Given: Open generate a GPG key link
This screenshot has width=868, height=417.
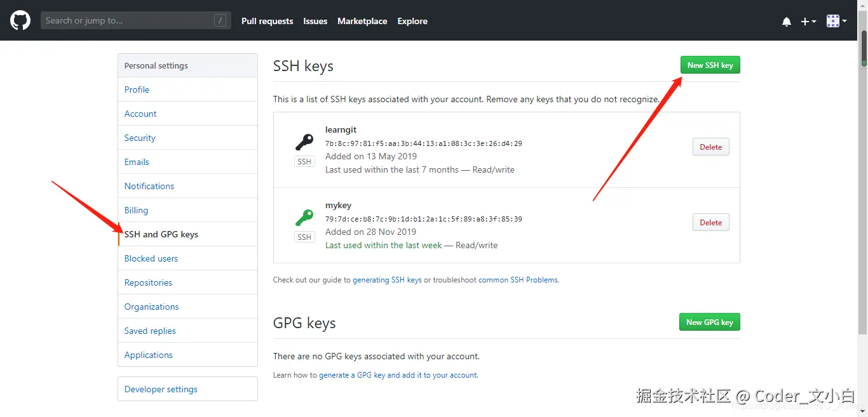Looking at the screenshot, I should click(x=398, y=375).
